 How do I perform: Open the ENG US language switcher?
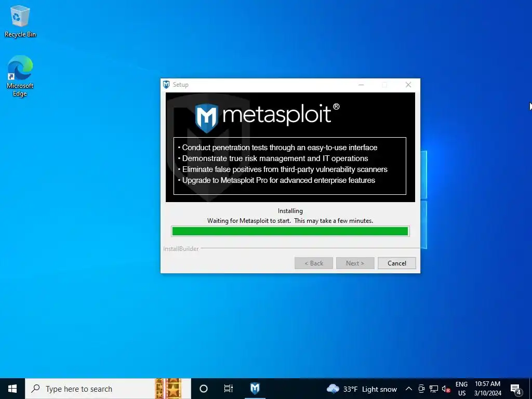[x=461, y=389]
